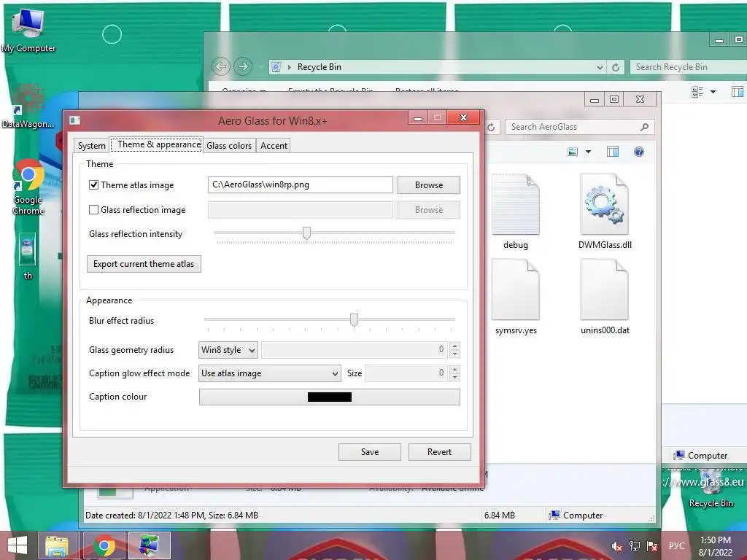Screen dimensions: 747x560
Task: Click the Recycle Bin address bar
Action: (438, 67)
